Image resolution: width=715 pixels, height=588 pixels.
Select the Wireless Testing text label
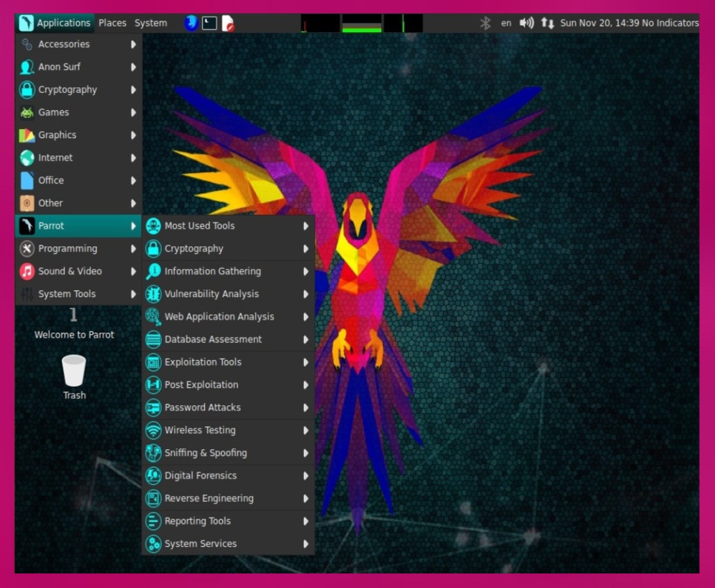[200, 430]
